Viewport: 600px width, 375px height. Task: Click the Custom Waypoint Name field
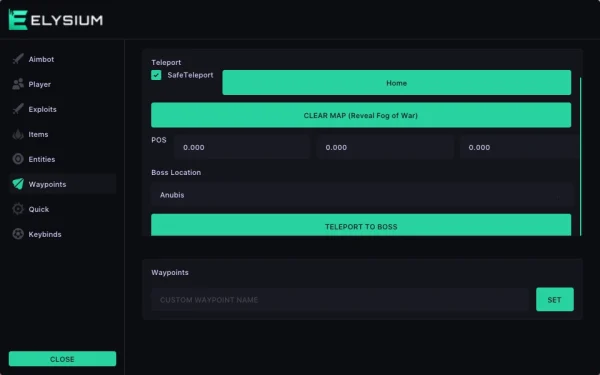(x=340, y=300)
